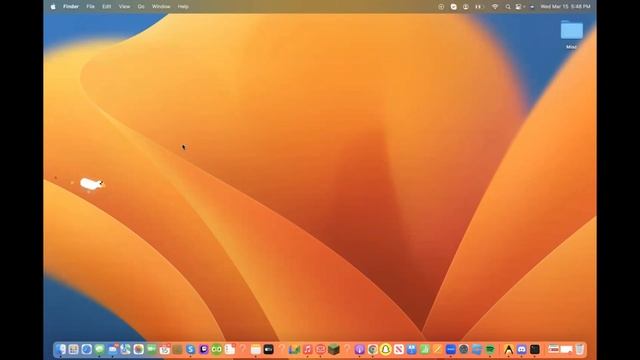Open Mail from the dock

pyautogui.click(x=113, y=349)
